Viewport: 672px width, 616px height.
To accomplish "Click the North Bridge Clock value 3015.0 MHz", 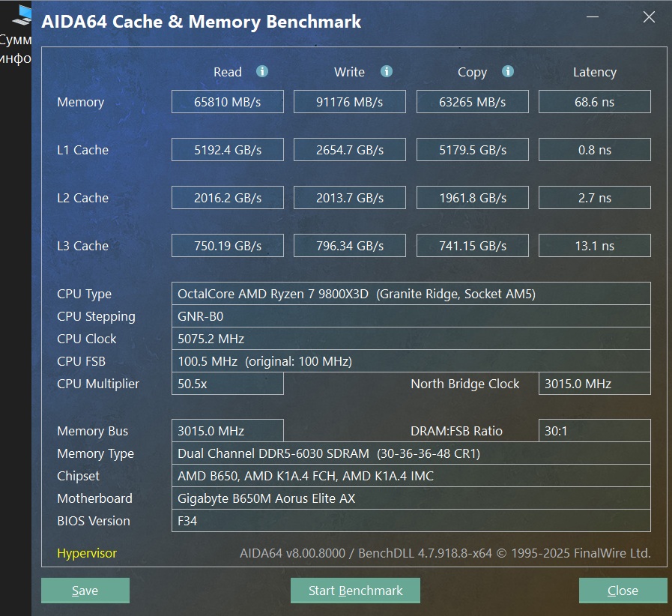I will tap(594, 383).
